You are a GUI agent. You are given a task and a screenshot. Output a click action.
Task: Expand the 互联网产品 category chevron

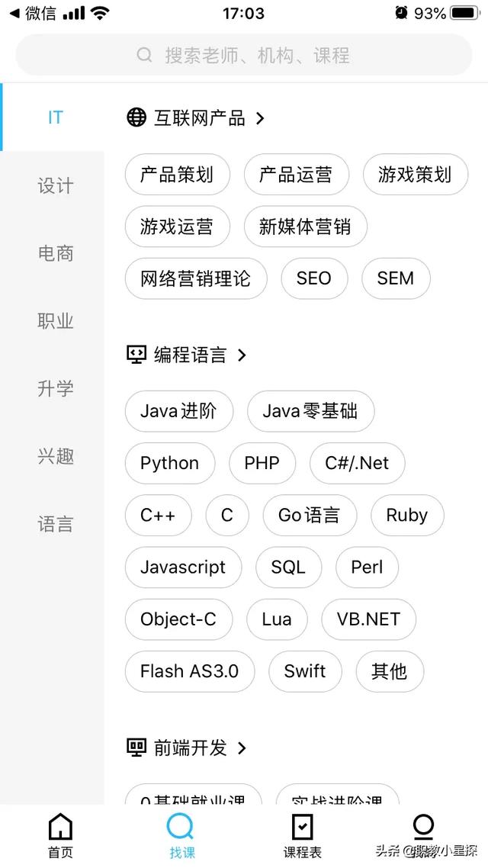[260, 118]
